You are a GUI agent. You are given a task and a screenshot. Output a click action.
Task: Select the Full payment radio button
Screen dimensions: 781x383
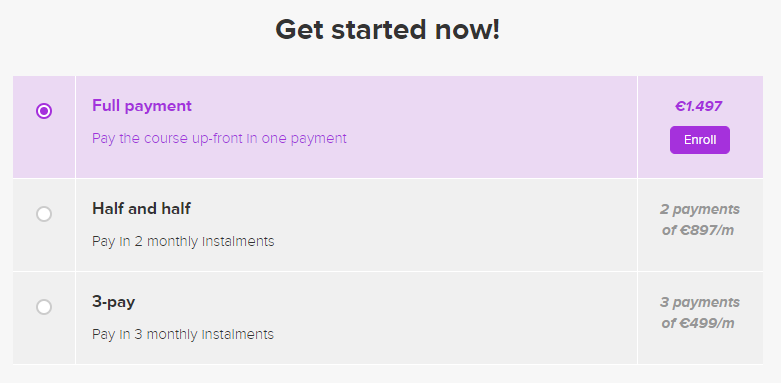pyautogui.click(x=44, y=111)
